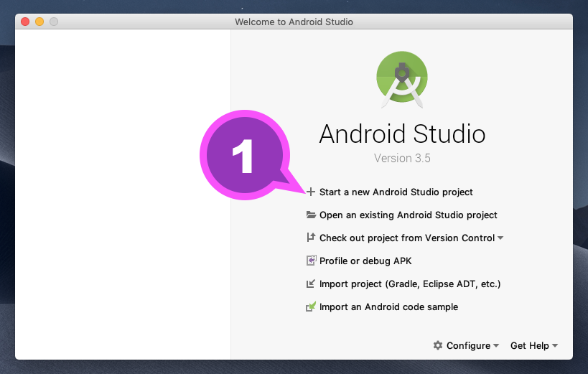The image size is (588, 374).
Task: Open an existing Android Studio project
Action: click(408, 215)
